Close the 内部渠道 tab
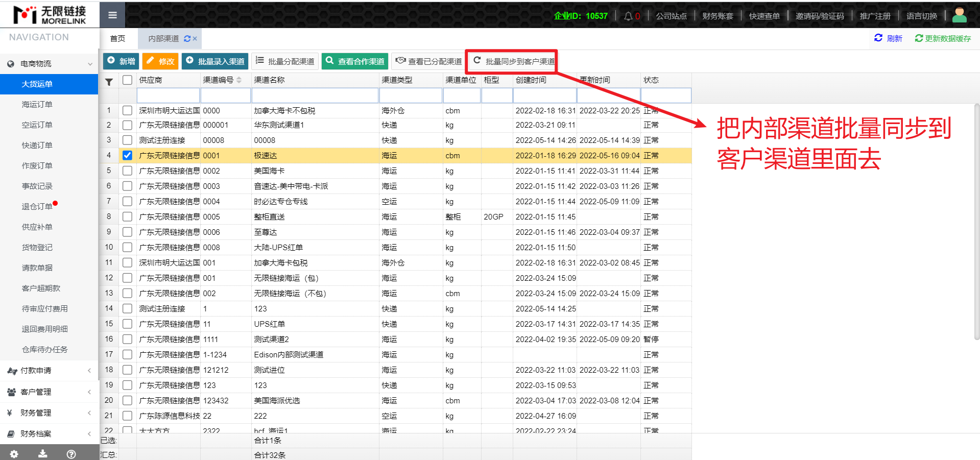 (x=195, y=39)
